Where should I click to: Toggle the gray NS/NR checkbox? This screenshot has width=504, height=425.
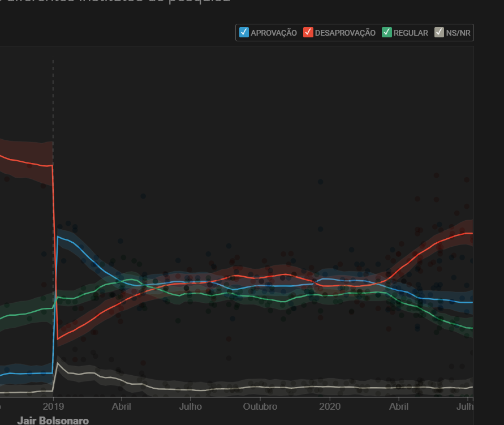click(439, 32)
